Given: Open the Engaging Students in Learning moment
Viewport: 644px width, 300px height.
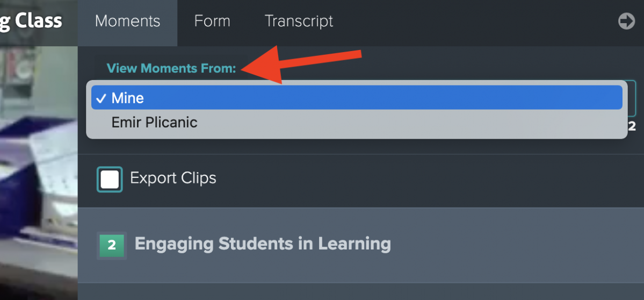Looking at the screenshot, I should tap(360, 245).
